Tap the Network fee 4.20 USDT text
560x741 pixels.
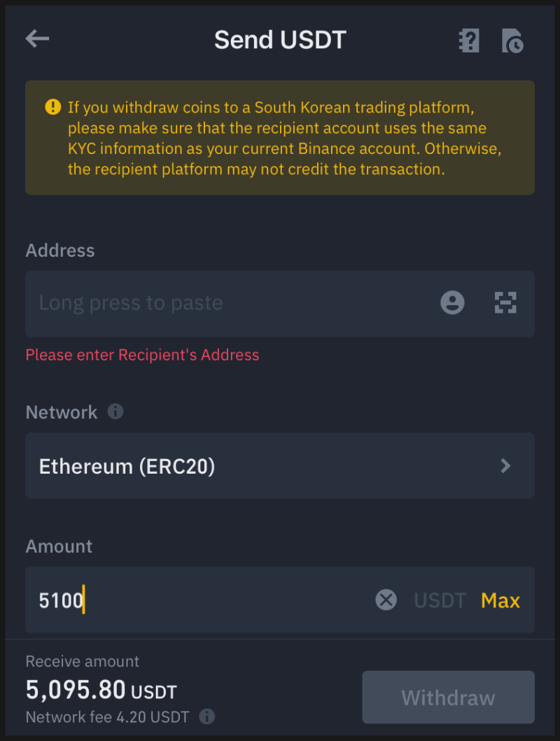[107, 717]
